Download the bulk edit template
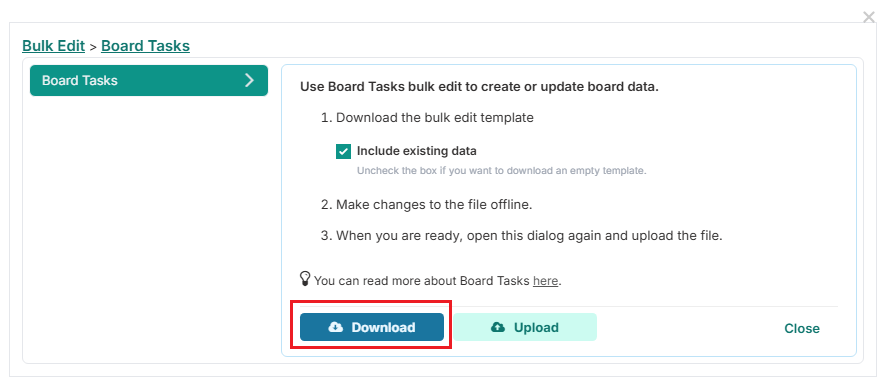The image size is (890, 381). click(372, 327)
